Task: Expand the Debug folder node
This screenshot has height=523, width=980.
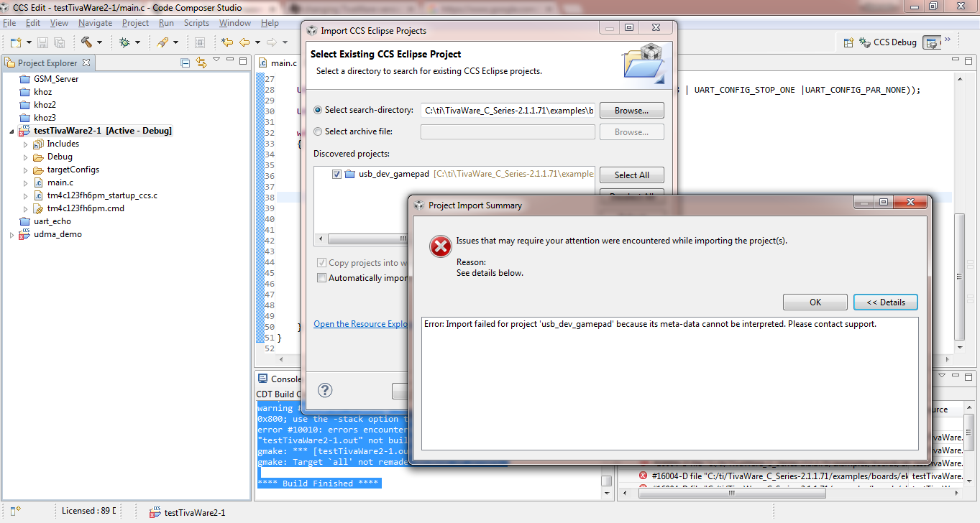Action: [25, 157]
